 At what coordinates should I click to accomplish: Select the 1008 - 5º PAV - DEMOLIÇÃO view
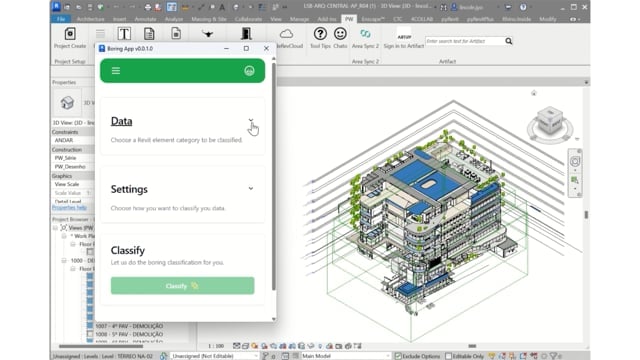[x=129, y=334]
